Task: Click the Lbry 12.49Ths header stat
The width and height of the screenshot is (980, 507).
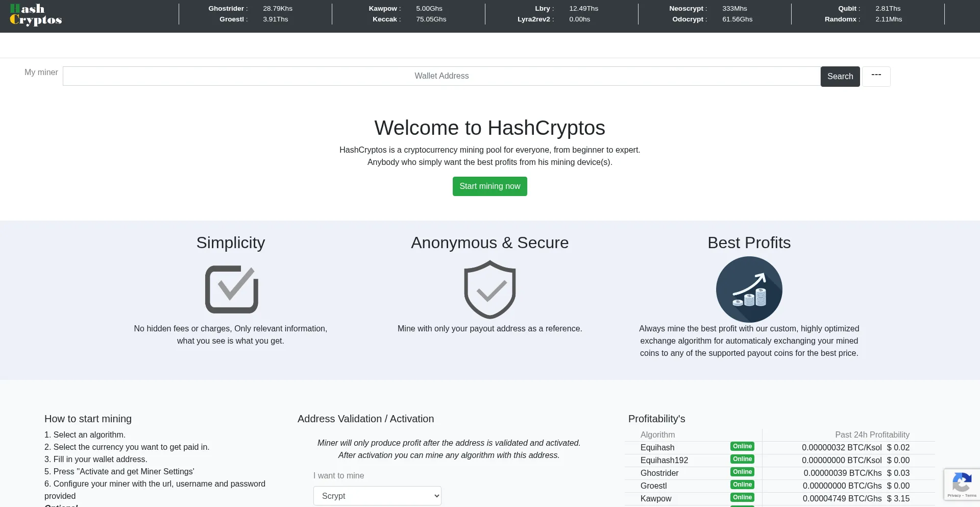Action: [x=566, y=9]
